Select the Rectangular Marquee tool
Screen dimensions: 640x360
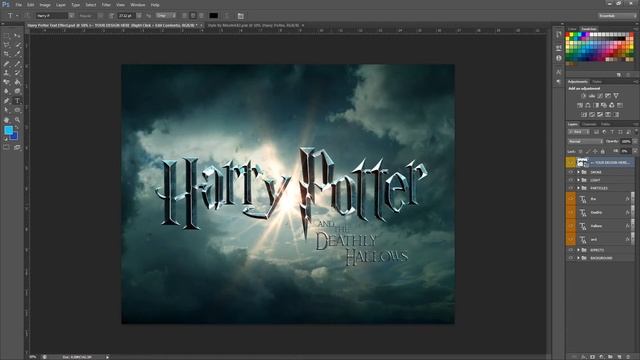click(x=7, y=36)
